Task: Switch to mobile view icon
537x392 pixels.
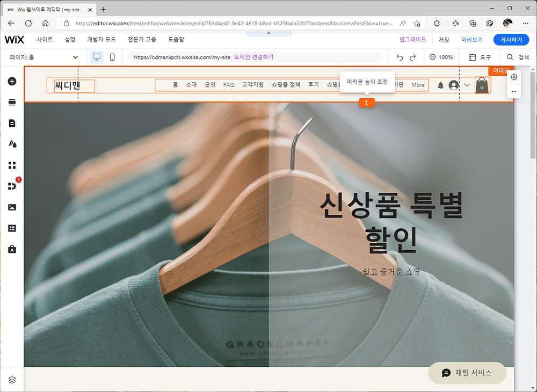Action: tap(112, 57)
